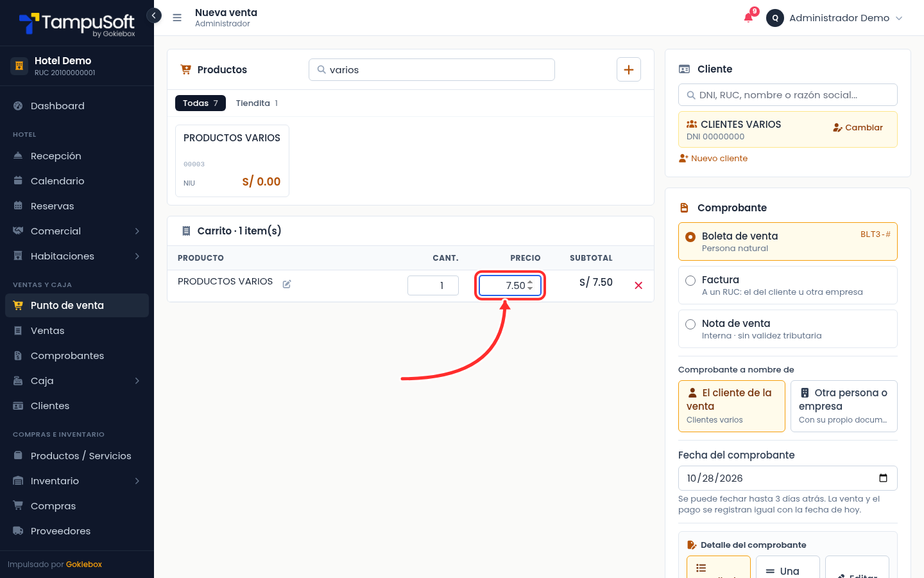Open the Goklebox footer link
The height and width of the screenshot is (578, 924).
click(x=84, y=565)
